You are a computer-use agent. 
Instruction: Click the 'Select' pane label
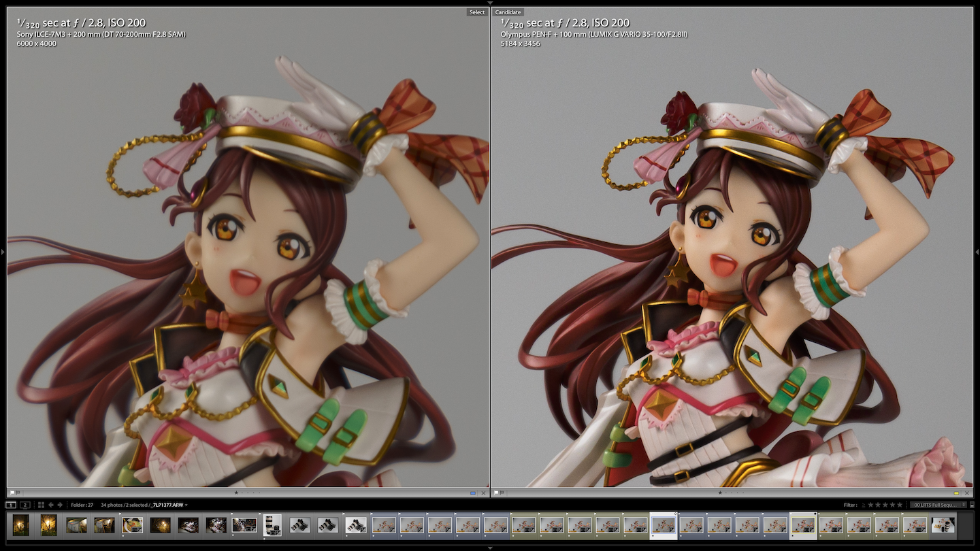tap(477, 12)
